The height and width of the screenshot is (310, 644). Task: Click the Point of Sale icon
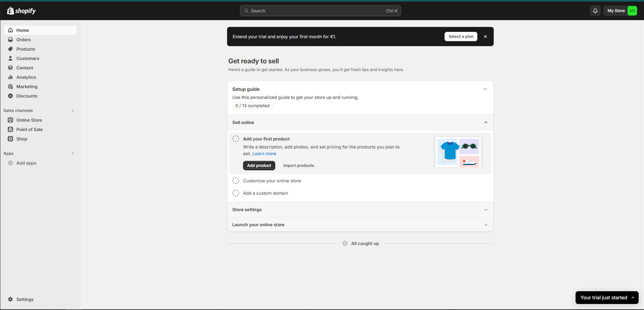click(x=10, y=129)
